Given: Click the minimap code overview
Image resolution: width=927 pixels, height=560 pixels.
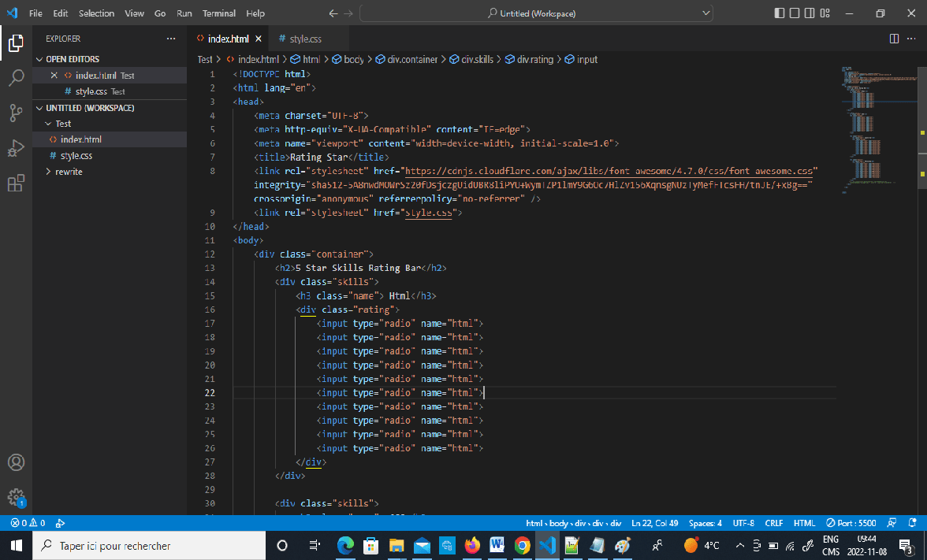Looking at the screenshot, I should (x=878, y=130).
